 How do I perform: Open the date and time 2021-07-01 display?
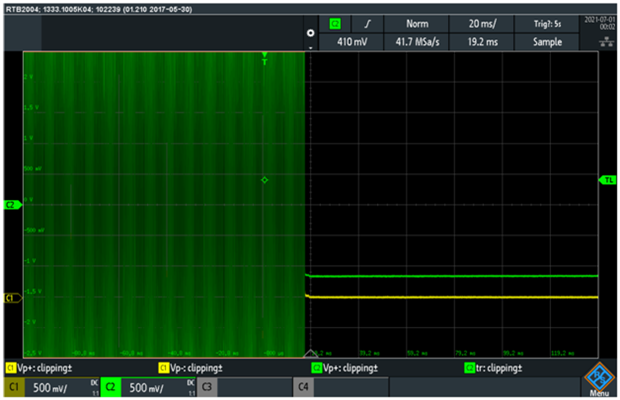click(x=600, y=23)
